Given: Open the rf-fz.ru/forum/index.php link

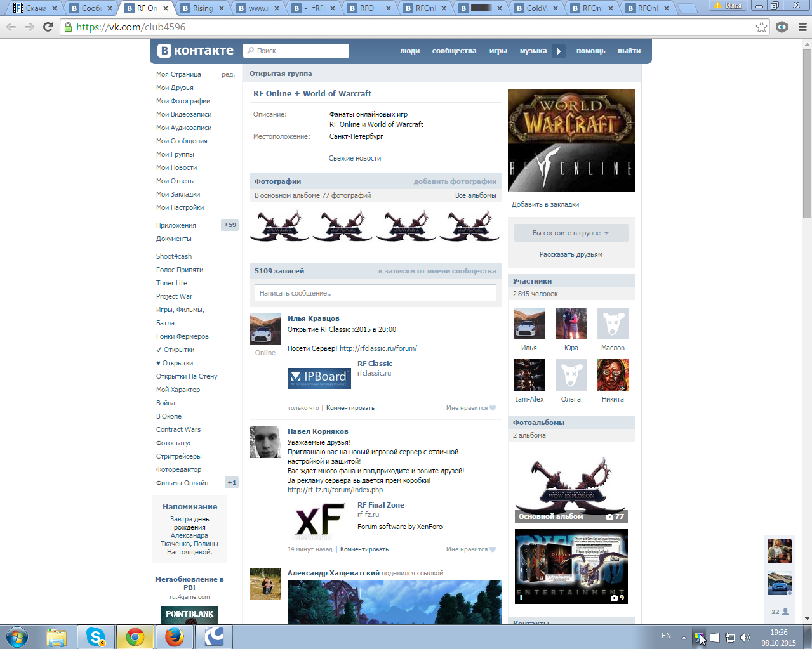Looking at the screenshot, I should [x=335, y=490].
